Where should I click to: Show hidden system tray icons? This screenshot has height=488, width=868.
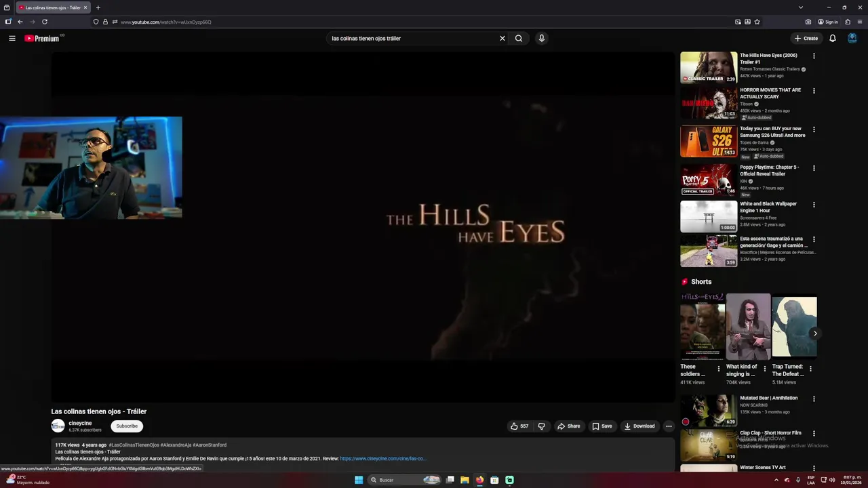coord(776,480)
